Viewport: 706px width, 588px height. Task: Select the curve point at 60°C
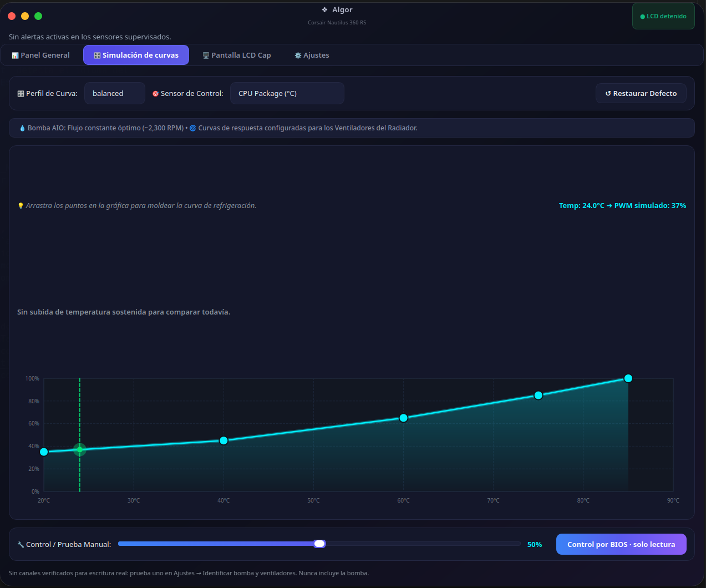click(403, 418)
